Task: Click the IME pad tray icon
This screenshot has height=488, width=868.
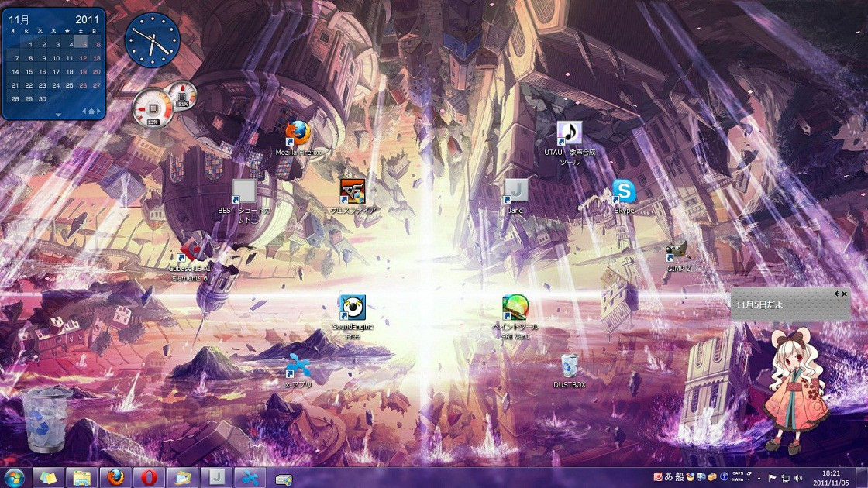Action: click(691, 477)
